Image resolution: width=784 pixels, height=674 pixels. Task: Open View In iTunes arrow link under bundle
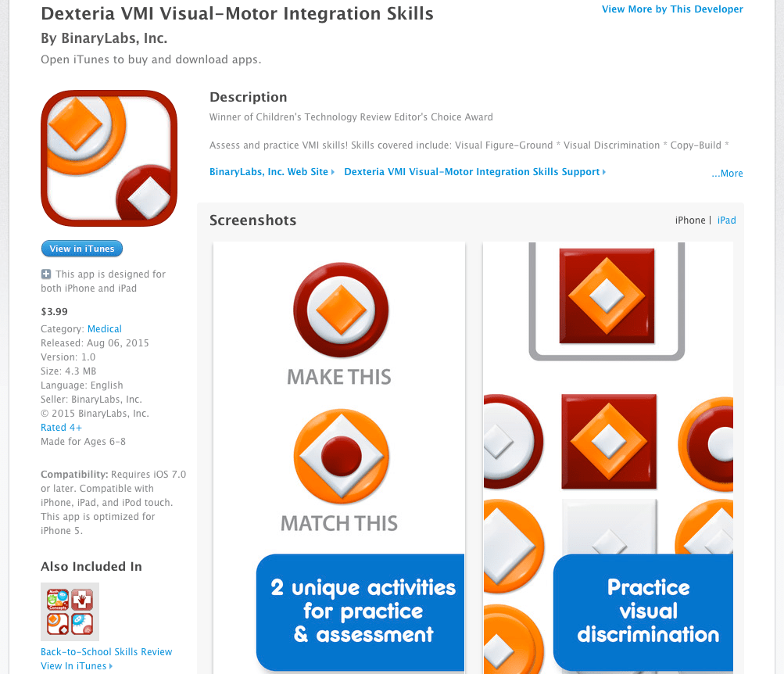pyautogui.click(x=76, y=666)
